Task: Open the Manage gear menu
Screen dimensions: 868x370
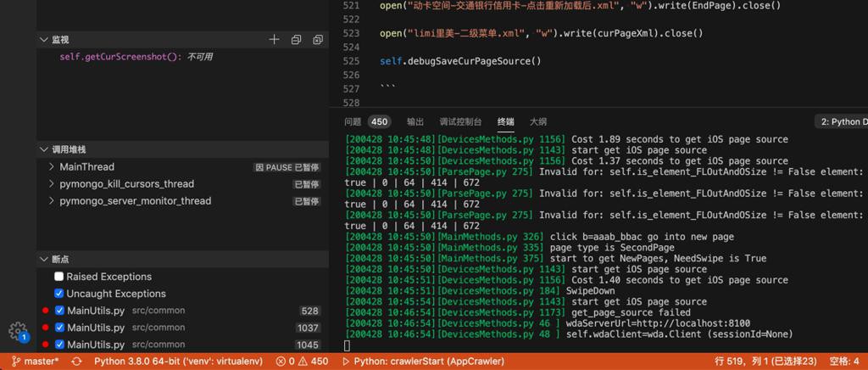Action: pos(18,331)
